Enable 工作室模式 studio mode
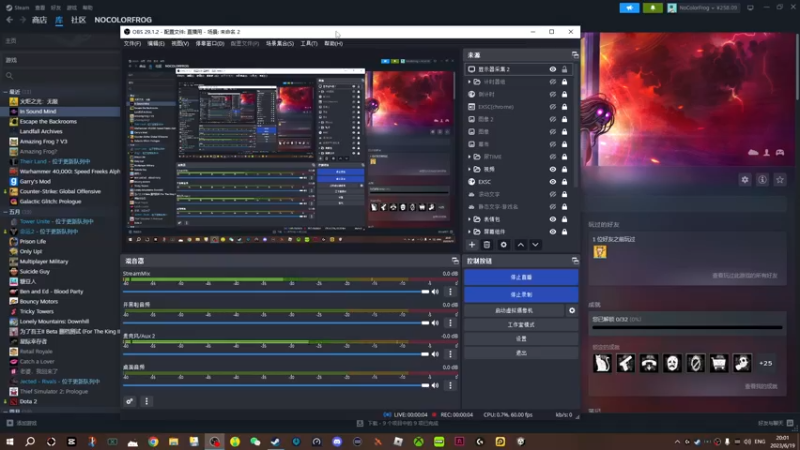 521,324
